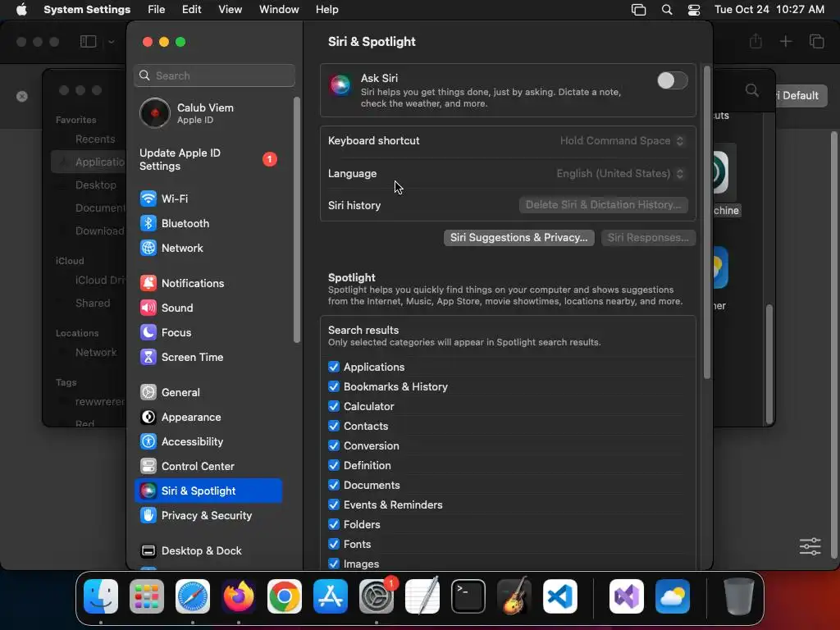Select Desktop in Finder sidebar
This screenshot has width=840, height=630.
click(96, 185)
